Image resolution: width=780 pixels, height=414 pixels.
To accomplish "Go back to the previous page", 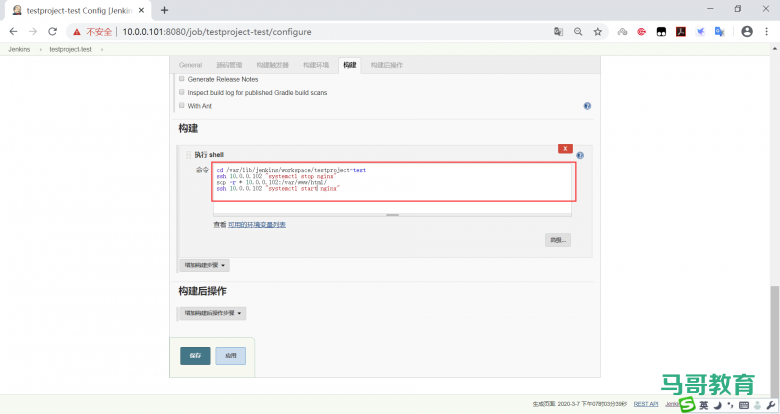I will click(13, 31).
